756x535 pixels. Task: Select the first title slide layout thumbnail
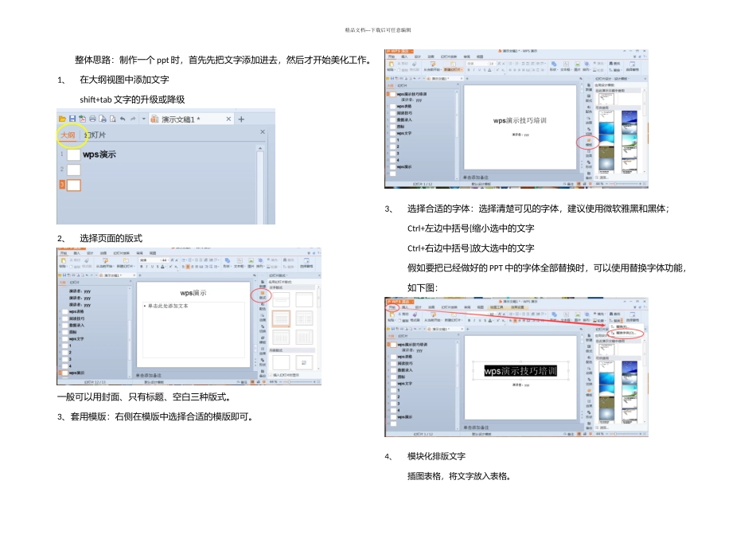point(281,300)
